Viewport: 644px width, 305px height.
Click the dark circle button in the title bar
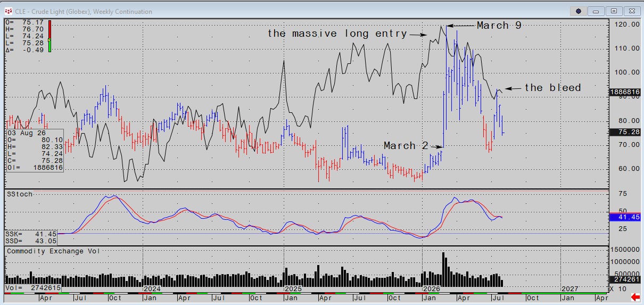(x=578, y=11)
